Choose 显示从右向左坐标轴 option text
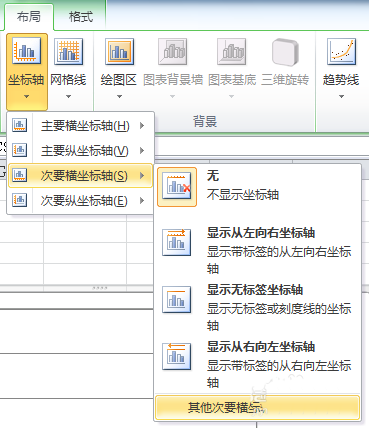The image size is (369, 428). coord(279,364)
